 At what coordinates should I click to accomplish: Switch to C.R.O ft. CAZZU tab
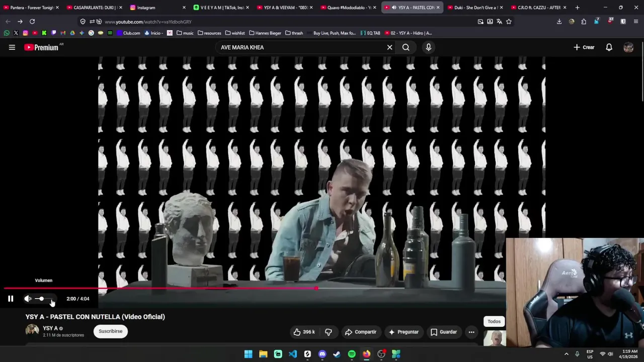tap(538, 8)
